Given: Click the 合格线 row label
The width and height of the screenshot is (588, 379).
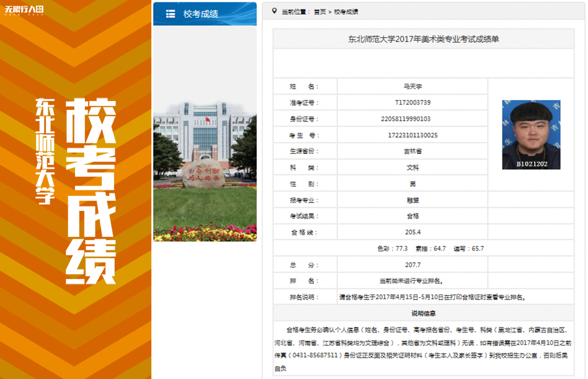Looking at the screenshot, I should [304, 233].
